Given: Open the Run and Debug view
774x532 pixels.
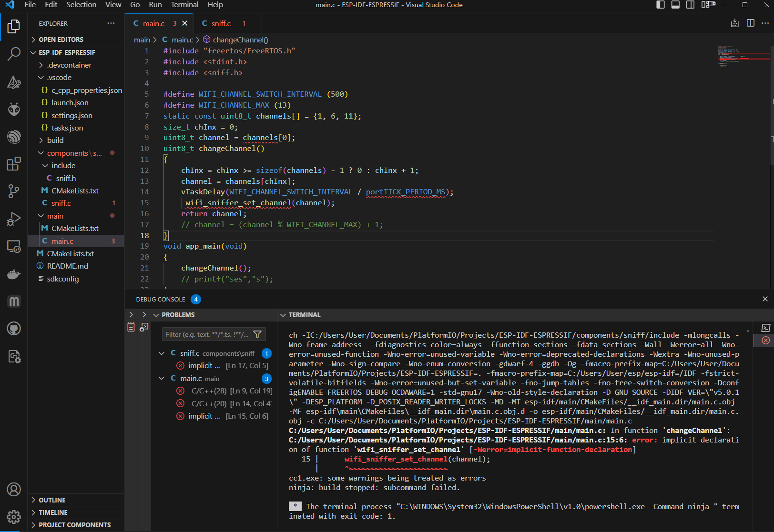Looking at the screenshot, I should 14,219.
